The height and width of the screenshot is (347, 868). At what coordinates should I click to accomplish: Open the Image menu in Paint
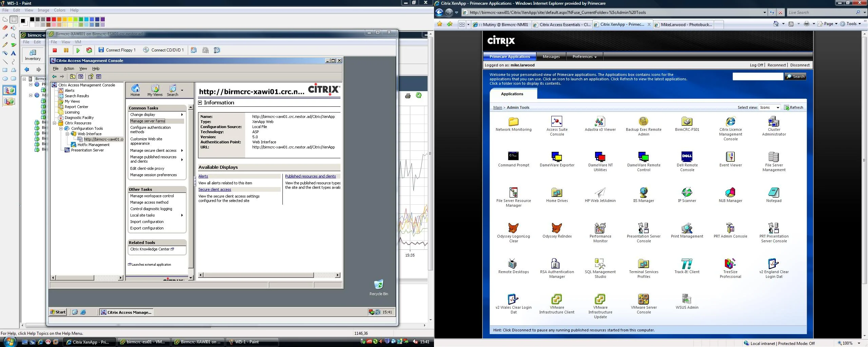[x=43, y=10]
